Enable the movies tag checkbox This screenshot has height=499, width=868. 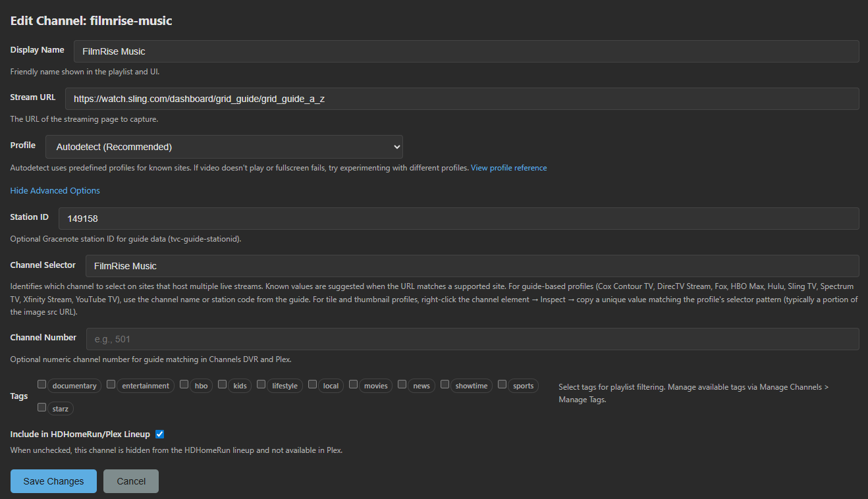point(354,384)
